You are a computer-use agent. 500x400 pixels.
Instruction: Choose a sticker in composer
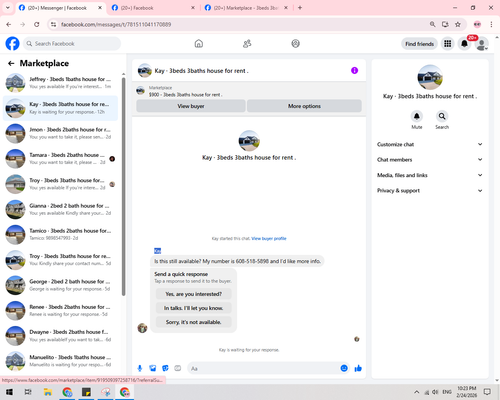pos(165,368)
